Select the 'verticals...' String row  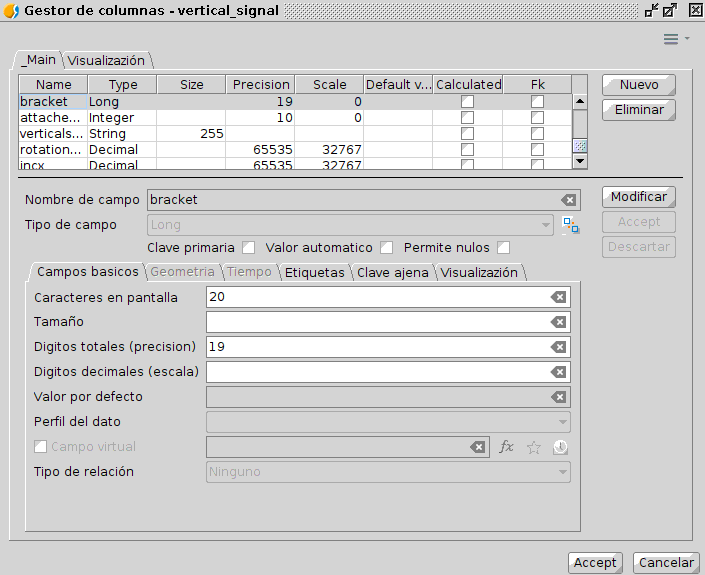[x=295, y=134]
